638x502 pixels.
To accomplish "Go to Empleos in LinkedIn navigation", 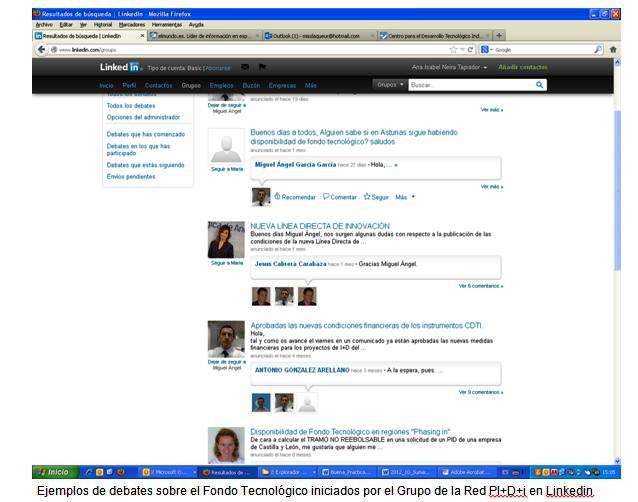I will (x=221, y=85).
